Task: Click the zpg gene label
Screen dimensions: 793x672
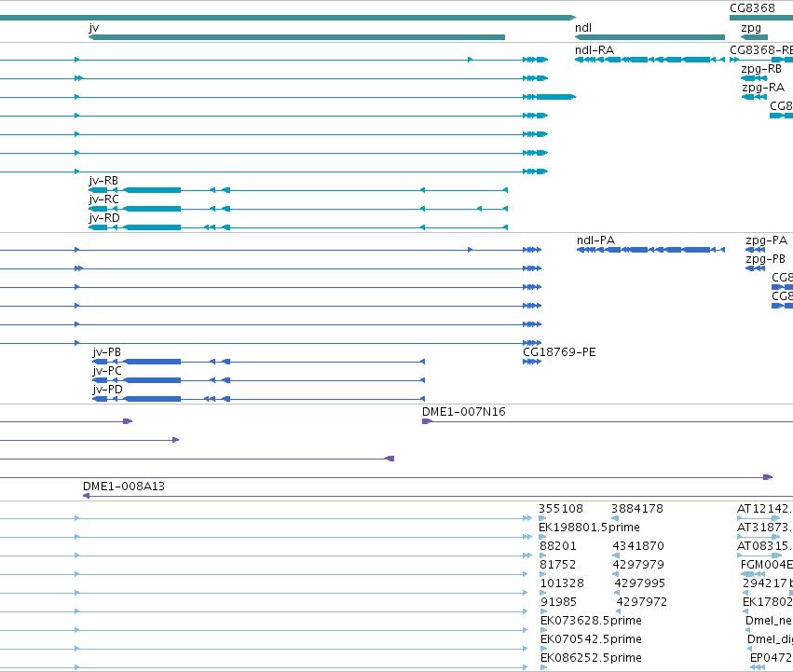Action: click(x=751, y=28)
